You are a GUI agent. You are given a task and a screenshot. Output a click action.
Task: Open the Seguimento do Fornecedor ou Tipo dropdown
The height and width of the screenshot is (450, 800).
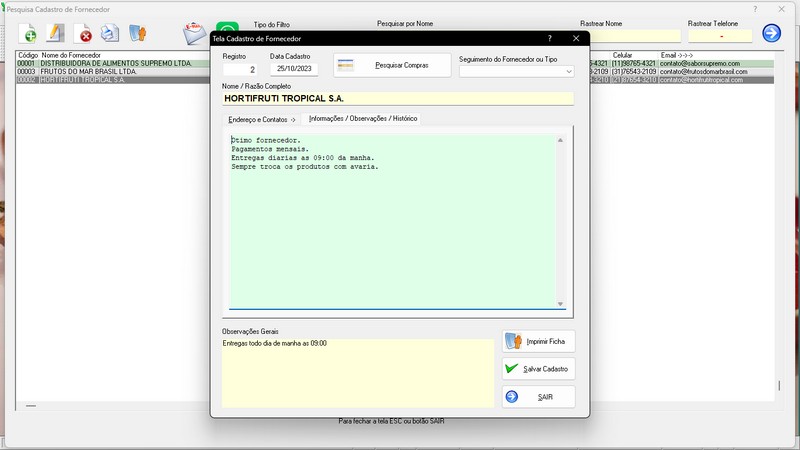tap(516, 71)
